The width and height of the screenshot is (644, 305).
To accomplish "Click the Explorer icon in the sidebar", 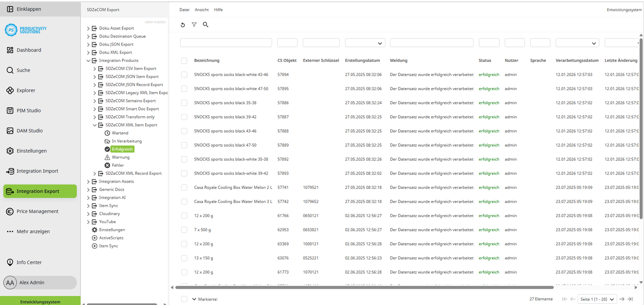I will (x=25, y=90).
